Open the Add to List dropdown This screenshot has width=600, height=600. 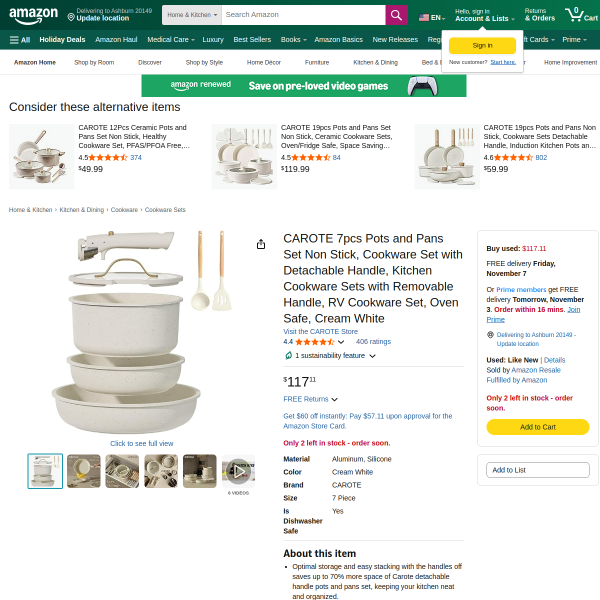tap(538, 470)
